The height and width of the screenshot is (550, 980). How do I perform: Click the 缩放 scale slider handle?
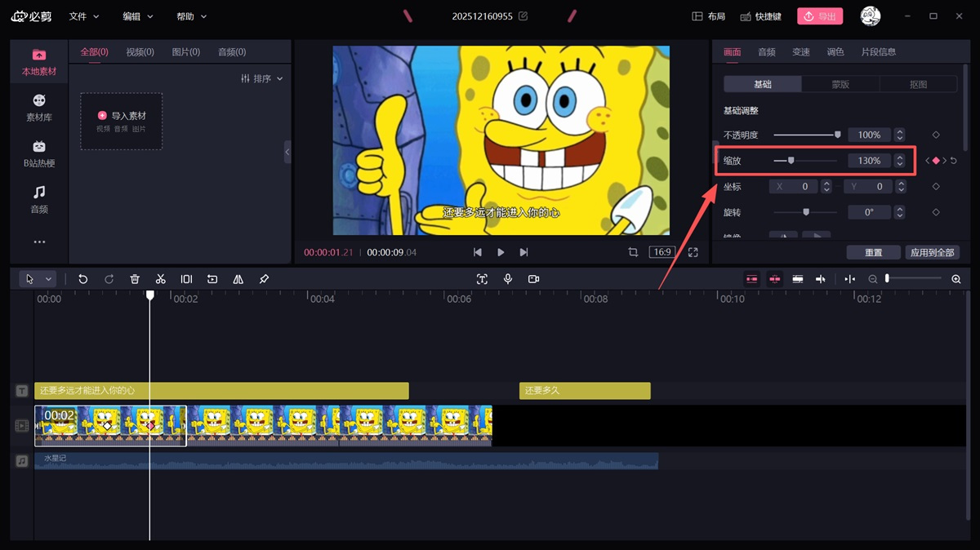[791, 161]
